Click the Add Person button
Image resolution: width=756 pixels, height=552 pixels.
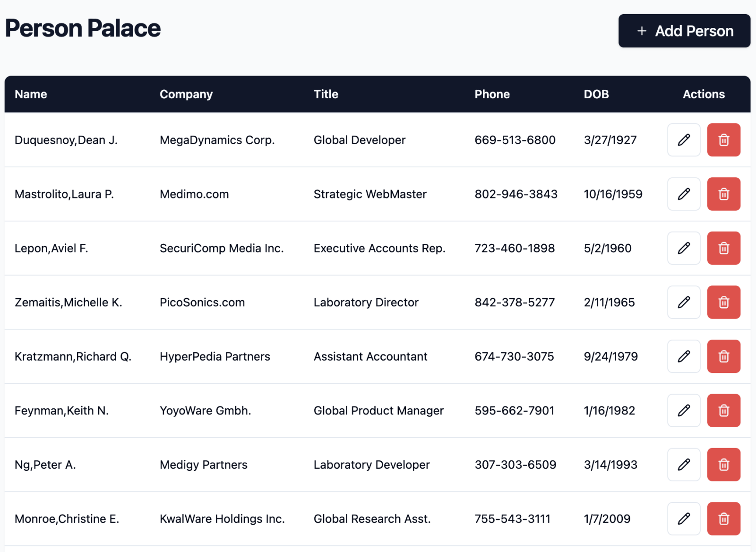684,31
